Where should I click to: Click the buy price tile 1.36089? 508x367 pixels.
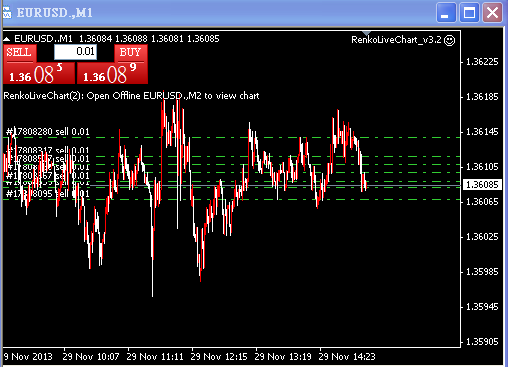(x=112, y=73)
